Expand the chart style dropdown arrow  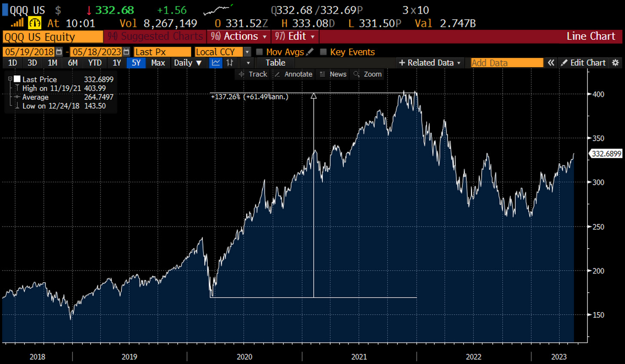248,63
